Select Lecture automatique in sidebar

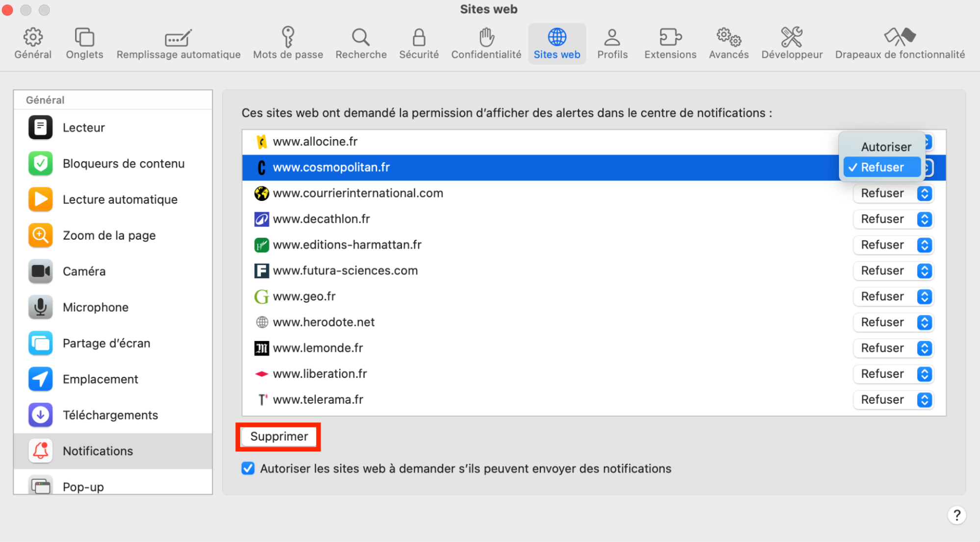113,199
